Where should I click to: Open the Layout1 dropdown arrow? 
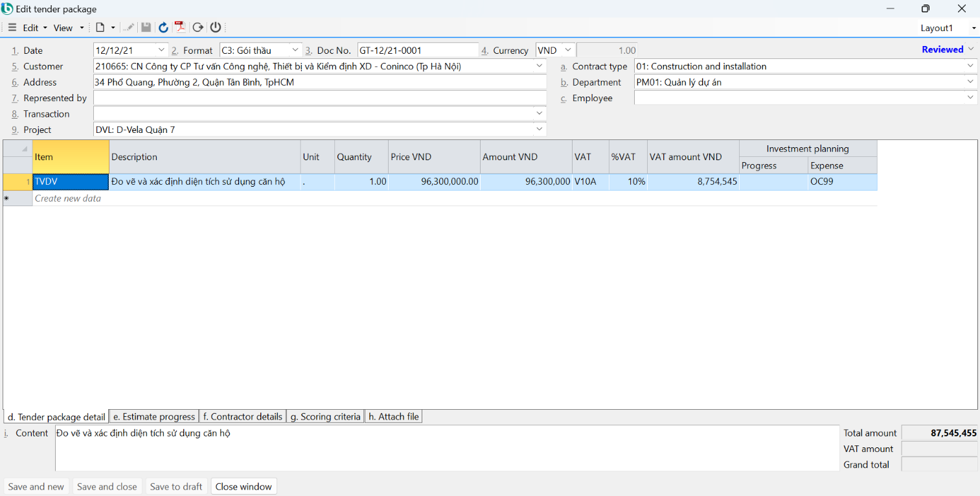pyautogui.click(x=974, y=28)
